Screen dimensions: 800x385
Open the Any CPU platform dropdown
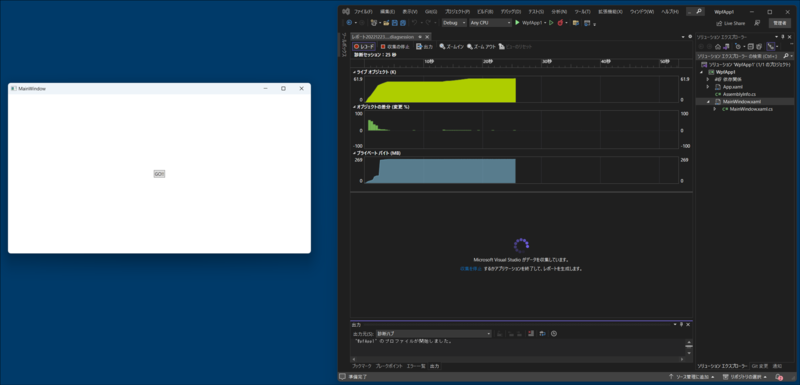coord(490,23)
